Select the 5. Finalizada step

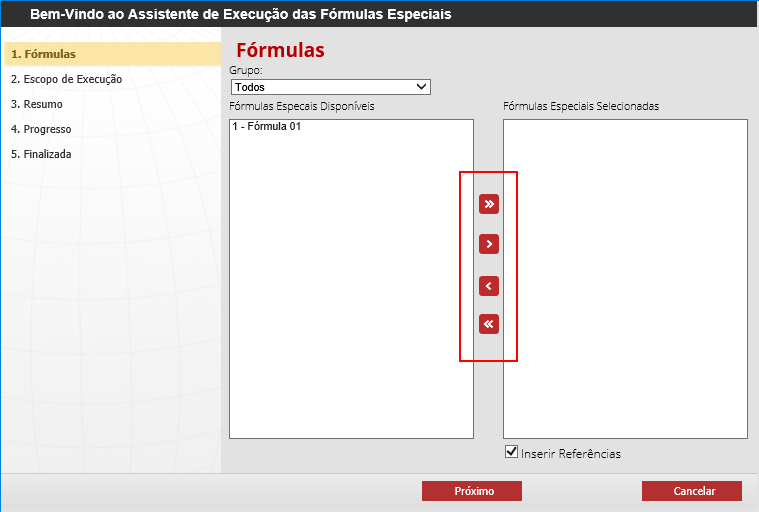(x=41, y=154)
